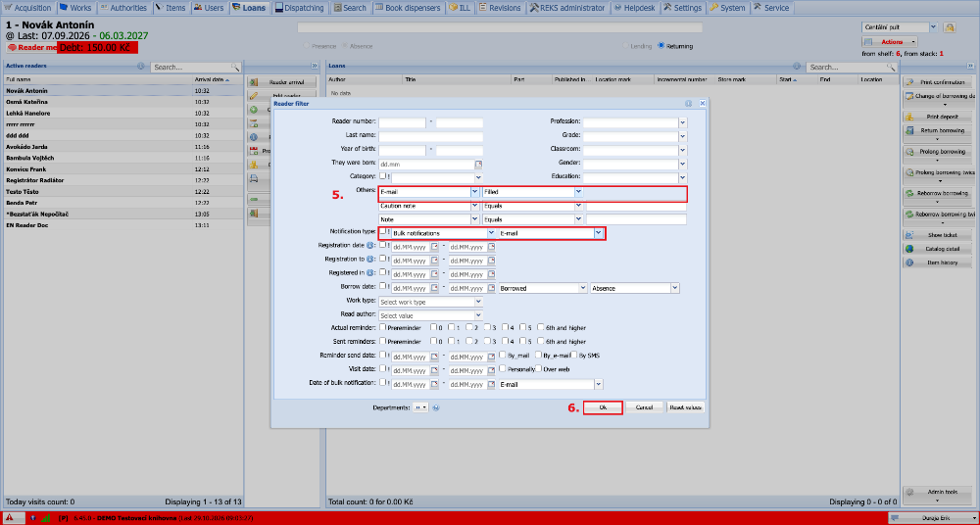Open the Acquisition tab
Screen dimensions: 980x525
27,8
